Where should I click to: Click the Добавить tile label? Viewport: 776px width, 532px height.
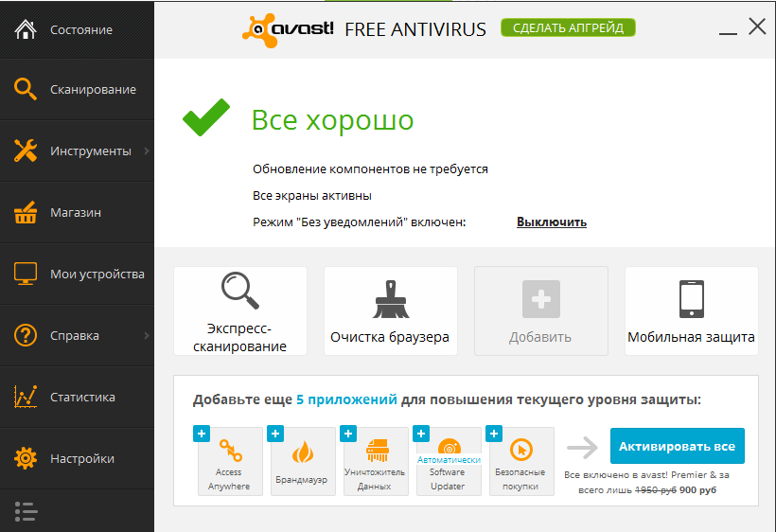[x=540, y=337]
